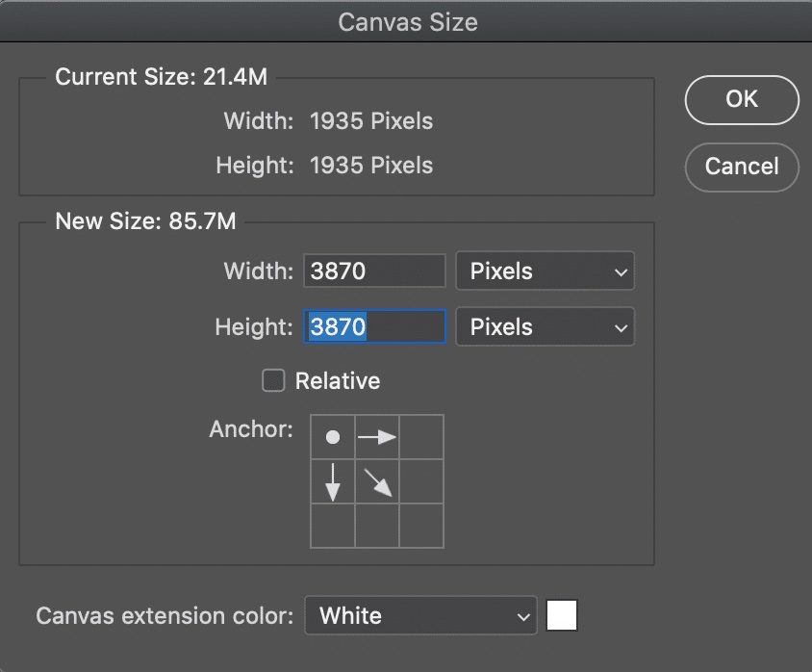Image resolution: width=812 pixels, height=672 pixels.
Task: Select the top-left anchor dot cell
Action: pos(333,437)
